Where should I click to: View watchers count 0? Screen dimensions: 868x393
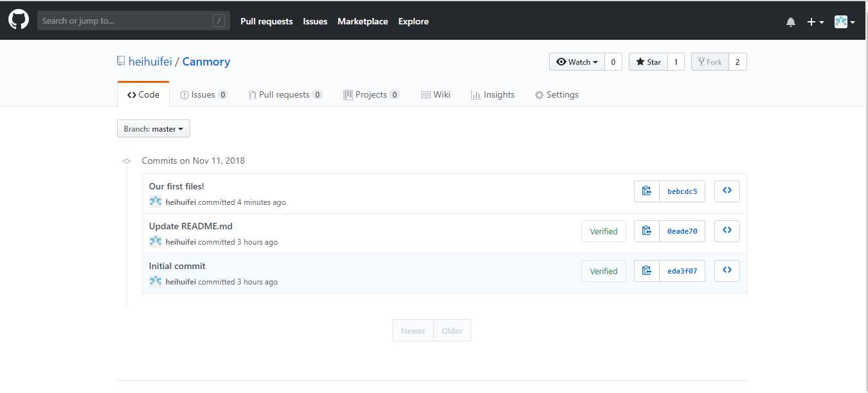pyautogui.click(x=613, y=62)
